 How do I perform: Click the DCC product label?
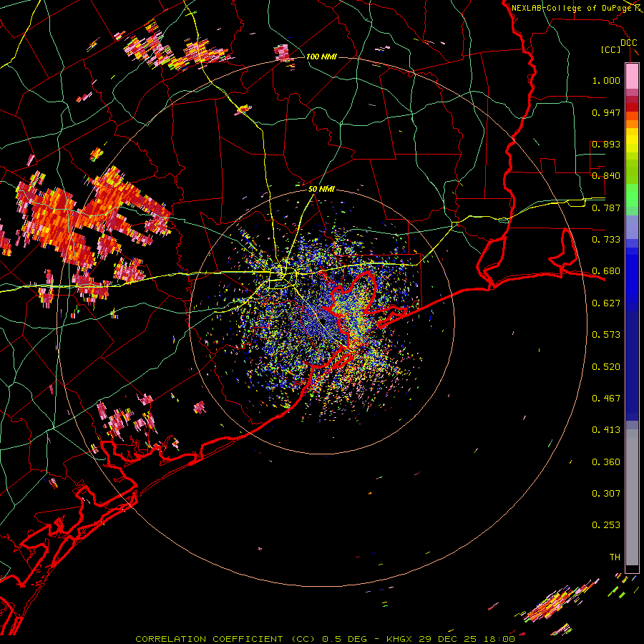[x=628, y=43]
